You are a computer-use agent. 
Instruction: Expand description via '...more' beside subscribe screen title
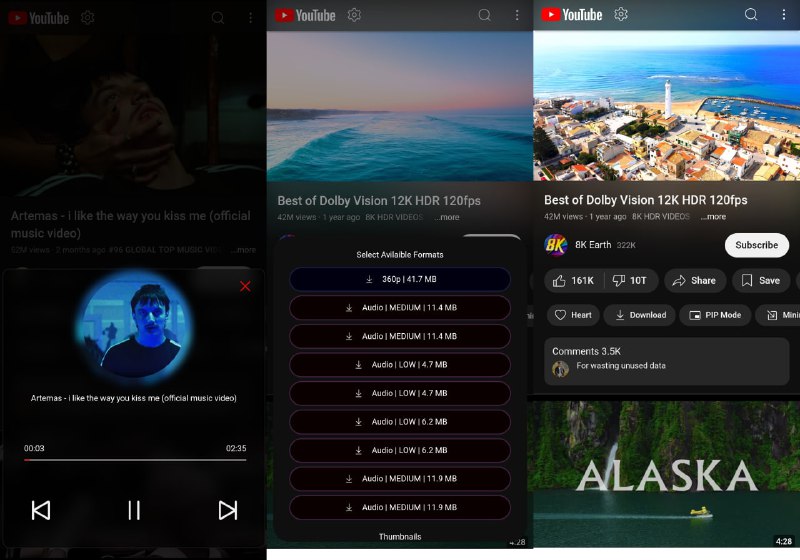[713, 217]
